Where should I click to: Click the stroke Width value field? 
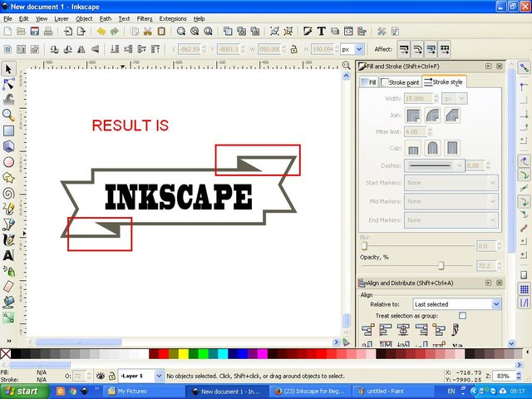point(418,98)
